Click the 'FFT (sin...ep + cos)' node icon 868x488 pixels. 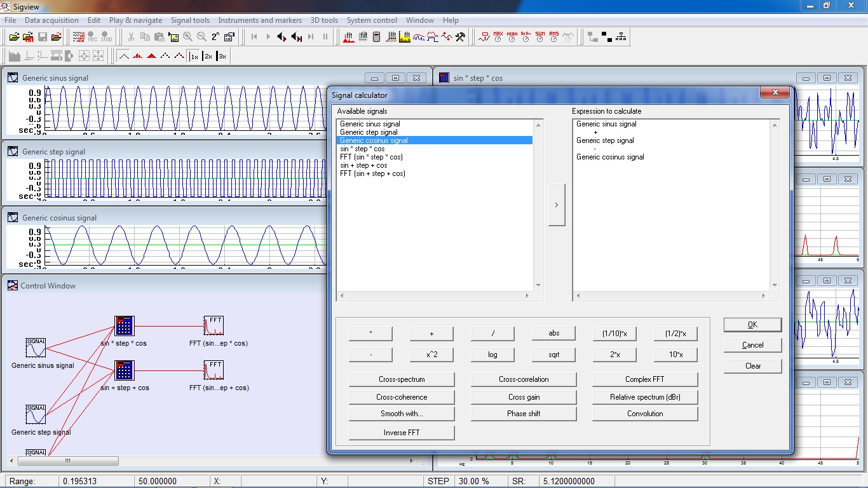click(x=214, y=370)
